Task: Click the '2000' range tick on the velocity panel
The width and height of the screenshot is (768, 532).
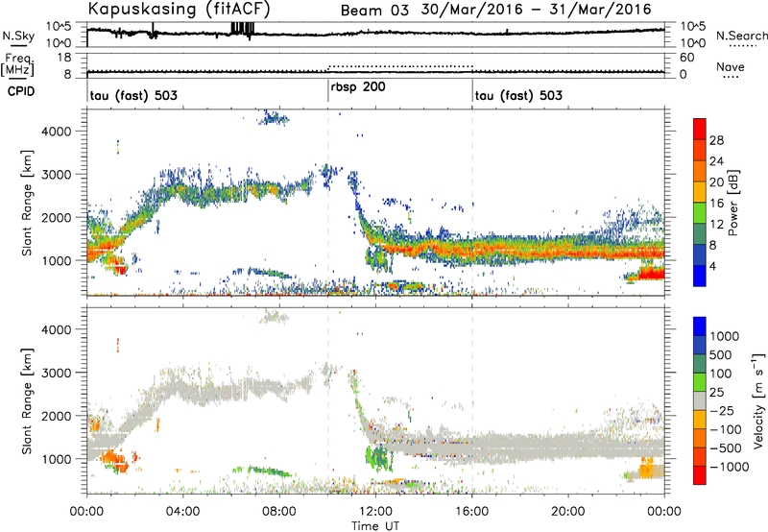Action: [56, 416]
